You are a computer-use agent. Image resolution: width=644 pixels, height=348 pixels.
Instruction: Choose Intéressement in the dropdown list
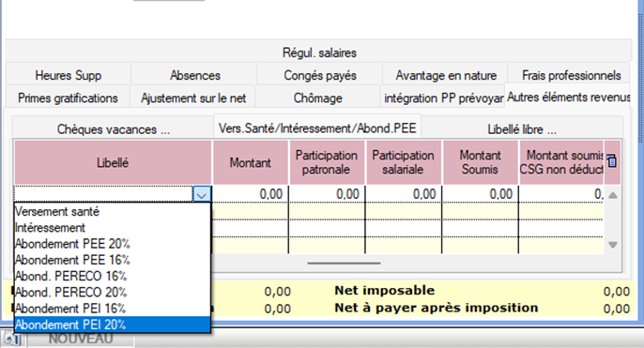[113, 228]
